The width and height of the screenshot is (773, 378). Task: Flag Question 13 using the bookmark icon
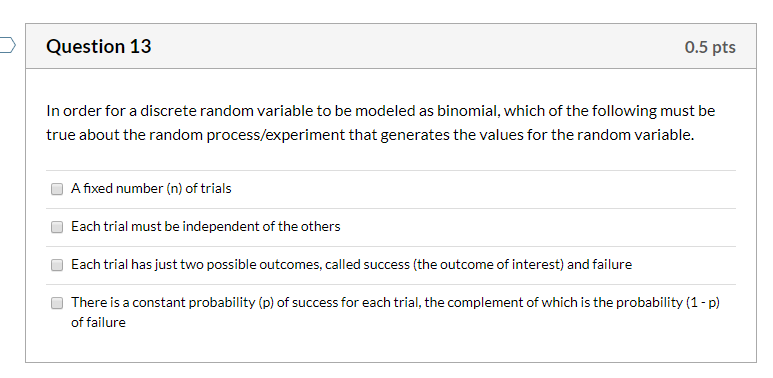pyautogui.click(x=7, y=45)
